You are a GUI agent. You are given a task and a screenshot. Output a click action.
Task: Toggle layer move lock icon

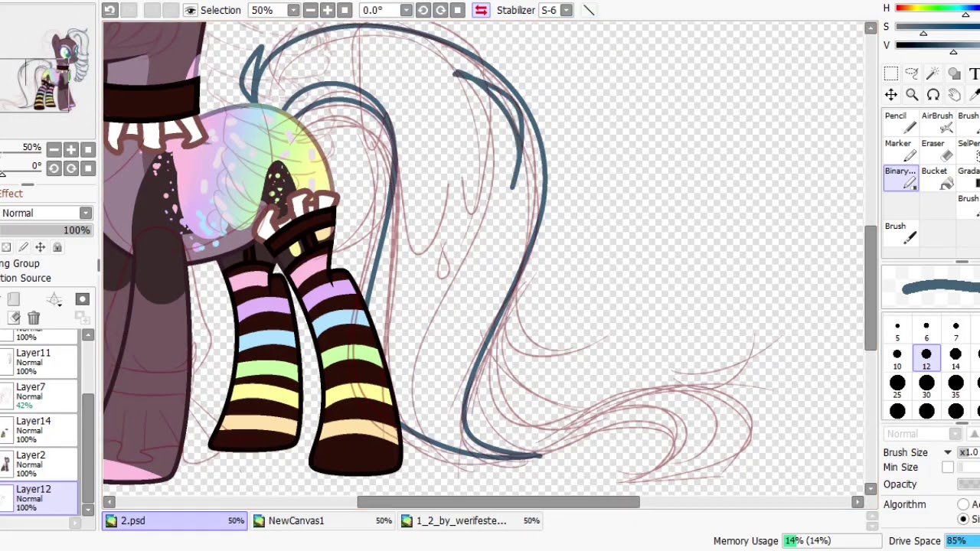click(x=40, y=247)
